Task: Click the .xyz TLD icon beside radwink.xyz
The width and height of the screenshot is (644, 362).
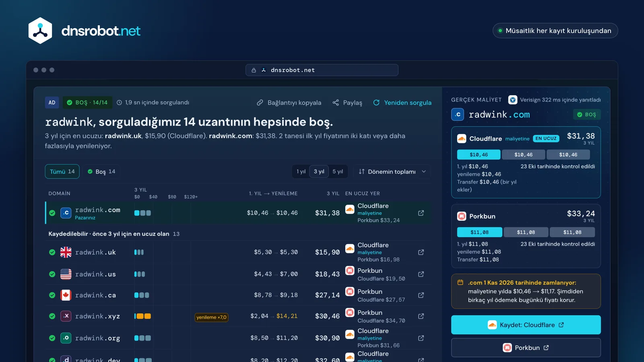Action: [x=66, y=316]
